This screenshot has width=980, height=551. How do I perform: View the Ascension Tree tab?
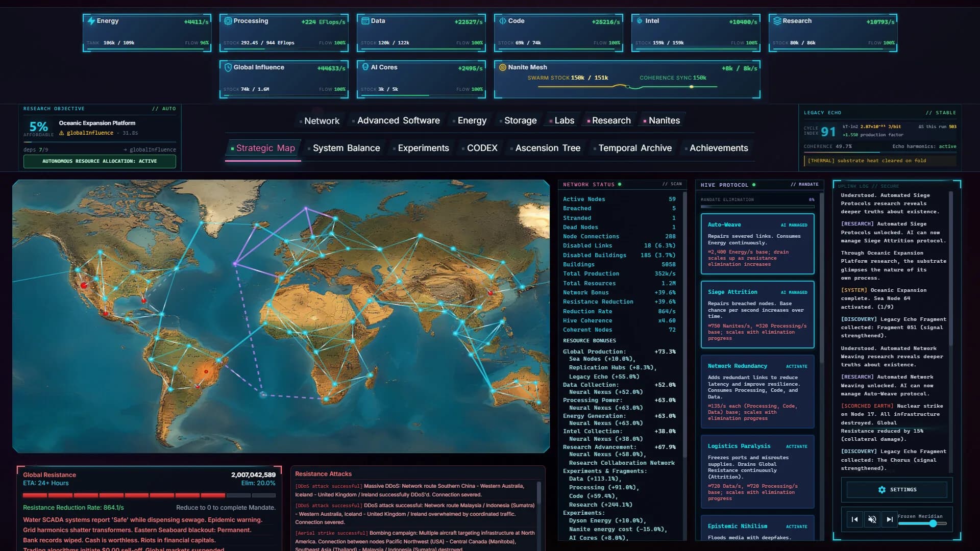coord(546,148)
